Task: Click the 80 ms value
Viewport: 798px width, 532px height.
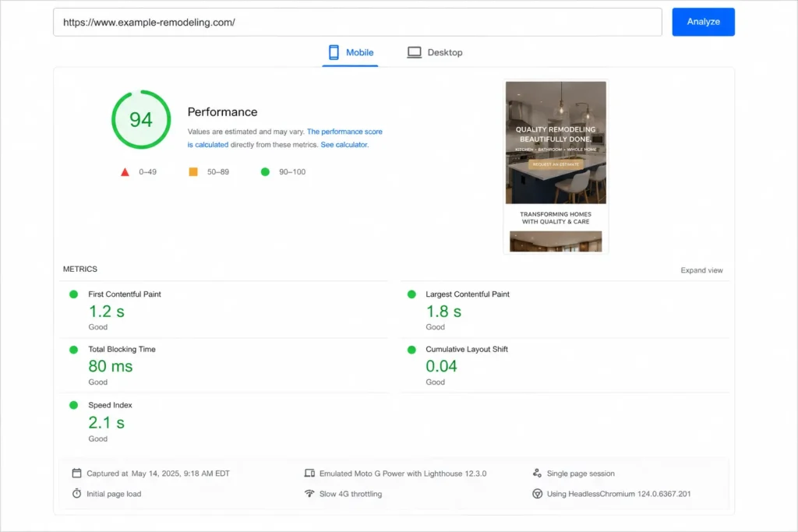Action: click(x=111, y=366)
